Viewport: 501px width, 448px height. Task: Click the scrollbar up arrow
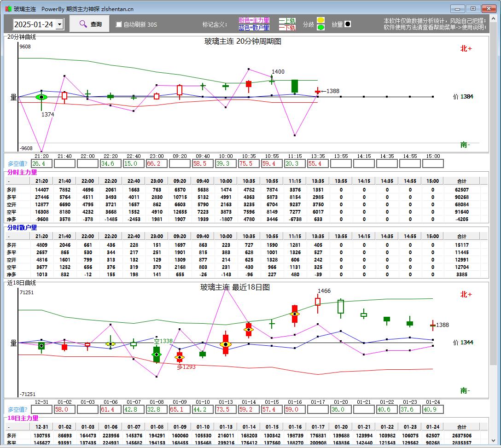(493, 19)
